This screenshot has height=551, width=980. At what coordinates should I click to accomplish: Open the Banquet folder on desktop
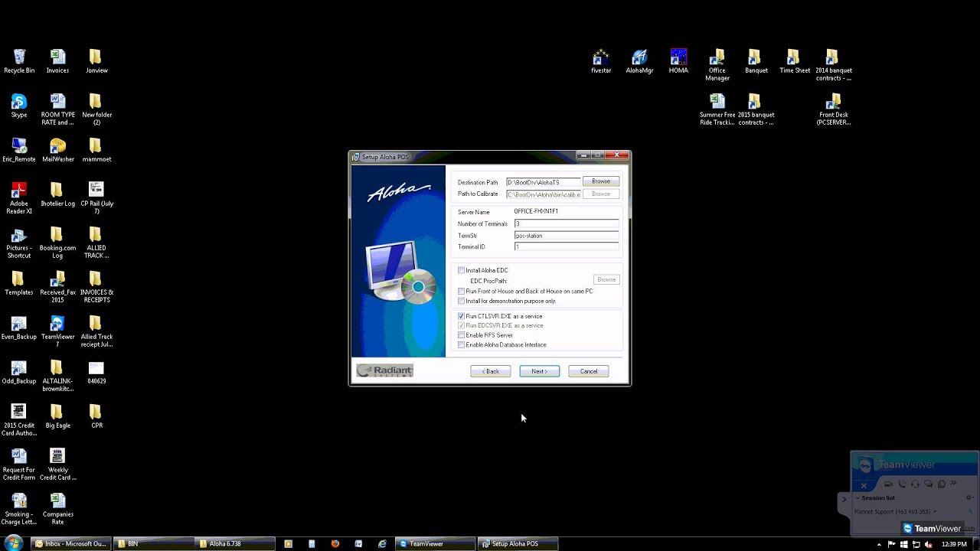[x=756, y=62]
